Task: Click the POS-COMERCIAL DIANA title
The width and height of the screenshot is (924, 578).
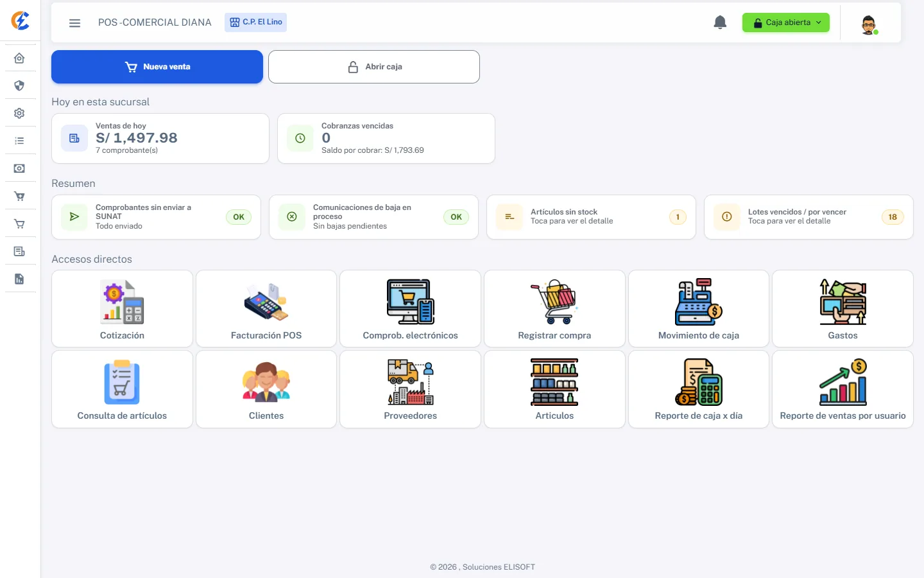Action: (155, 22)
